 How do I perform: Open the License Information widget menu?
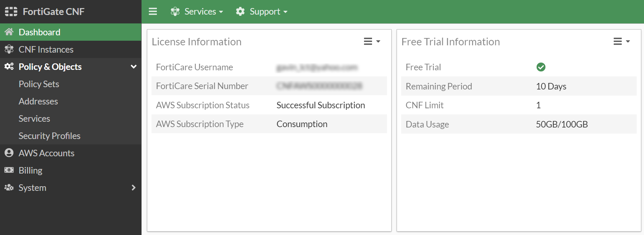372,41
